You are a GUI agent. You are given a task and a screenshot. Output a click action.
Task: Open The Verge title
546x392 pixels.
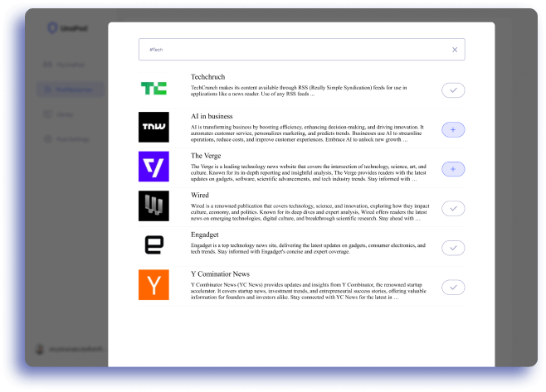coord(206,156)
